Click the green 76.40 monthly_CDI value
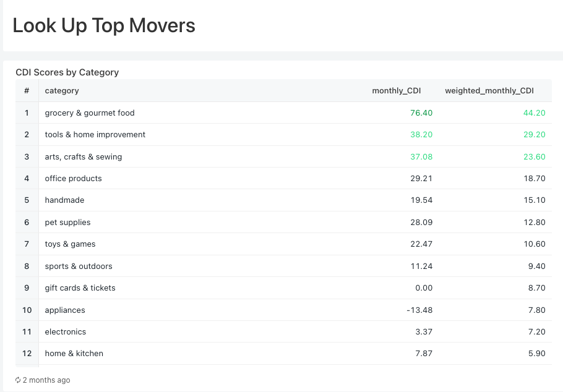This screenshot has height=392, width=563. click(x=421, y=113)
